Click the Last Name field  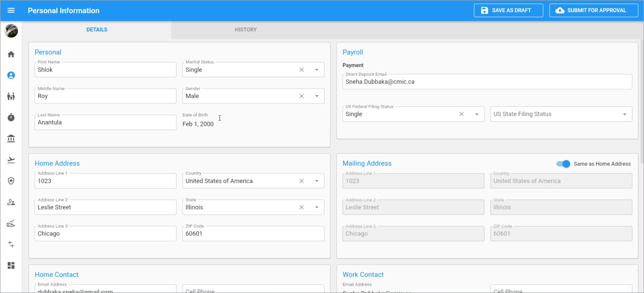click(x=106, y=122)
